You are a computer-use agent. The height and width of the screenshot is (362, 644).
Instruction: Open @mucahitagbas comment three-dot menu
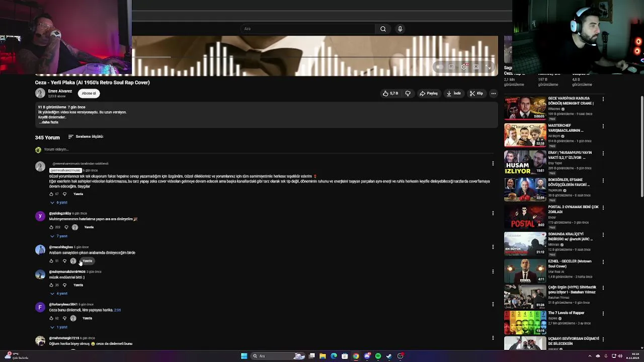pyautogui.click(x=493, y=247)
